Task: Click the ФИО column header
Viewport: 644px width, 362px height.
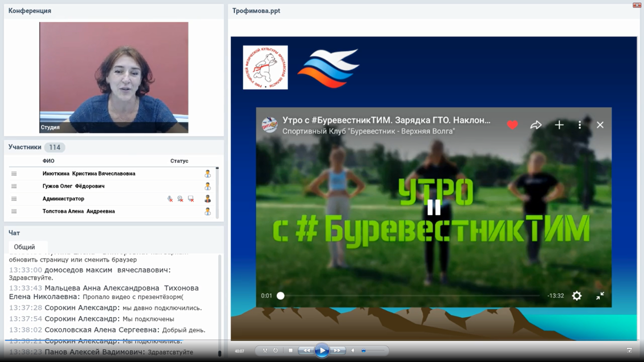Action: (x=48, y=161)
